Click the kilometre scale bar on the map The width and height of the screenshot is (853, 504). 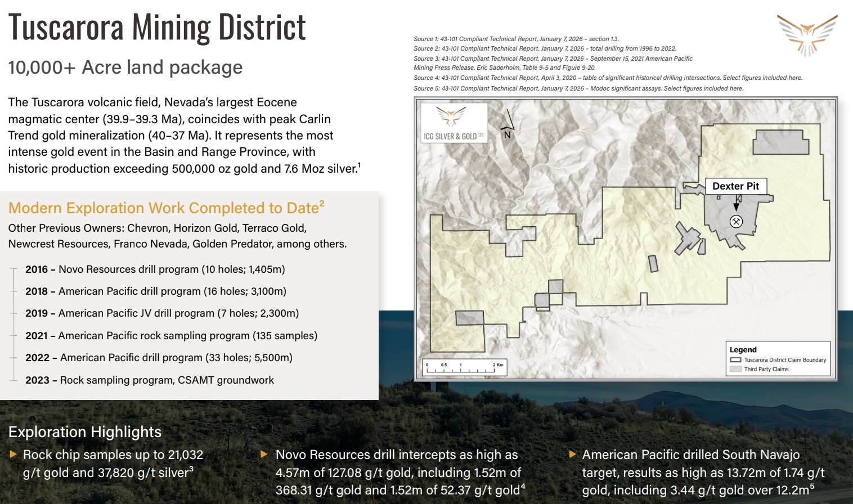point(465,367)
